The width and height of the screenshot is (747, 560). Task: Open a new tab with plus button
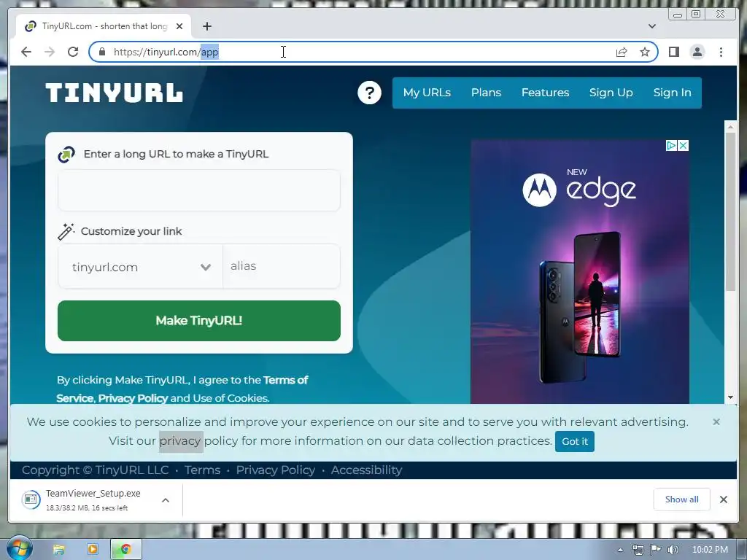[206, 26]
